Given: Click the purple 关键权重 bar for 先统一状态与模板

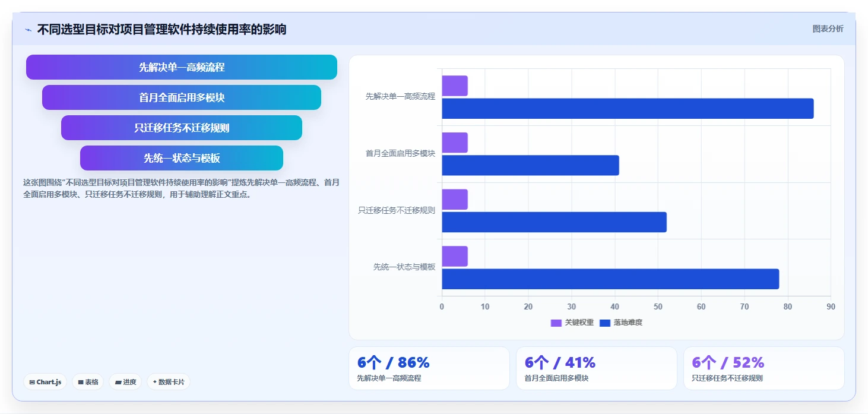Looking at the screenshot, I should (455, 256).
